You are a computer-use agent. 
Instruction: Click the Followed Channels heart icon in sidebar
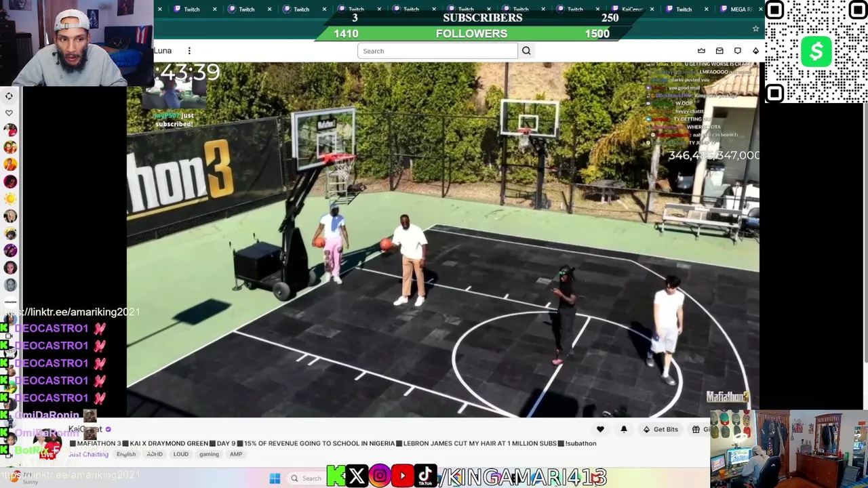tap(9, 113)
